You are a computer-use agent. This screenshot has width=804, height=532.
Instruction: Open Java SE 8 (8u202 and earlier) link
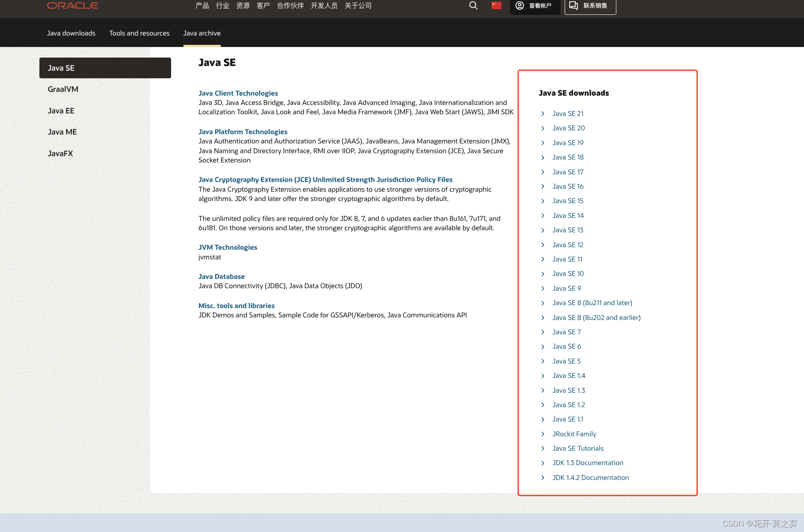point(596,317)
